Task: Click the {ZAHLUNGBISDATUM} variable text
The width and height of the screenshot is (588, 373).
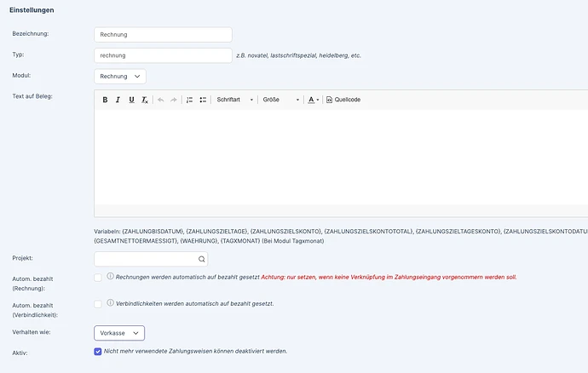Action: pos(153,232)
